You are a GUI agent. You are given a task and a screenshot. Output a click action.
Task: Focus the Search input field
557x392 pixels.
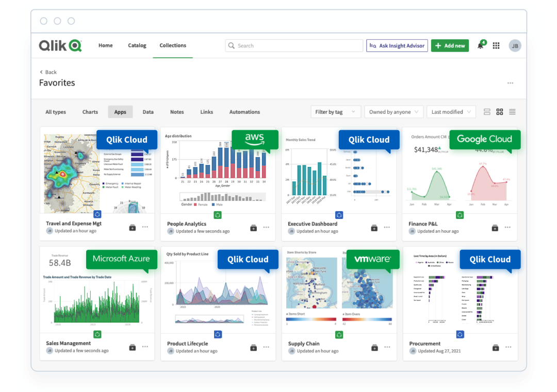tap(294, 46)
